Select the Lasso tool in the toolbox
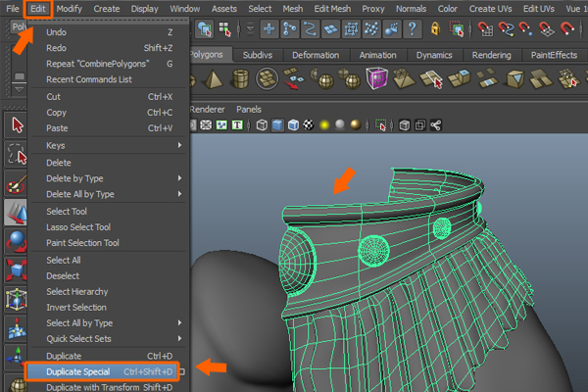Viewport: 588px width, 392px height. pos(17,154)
